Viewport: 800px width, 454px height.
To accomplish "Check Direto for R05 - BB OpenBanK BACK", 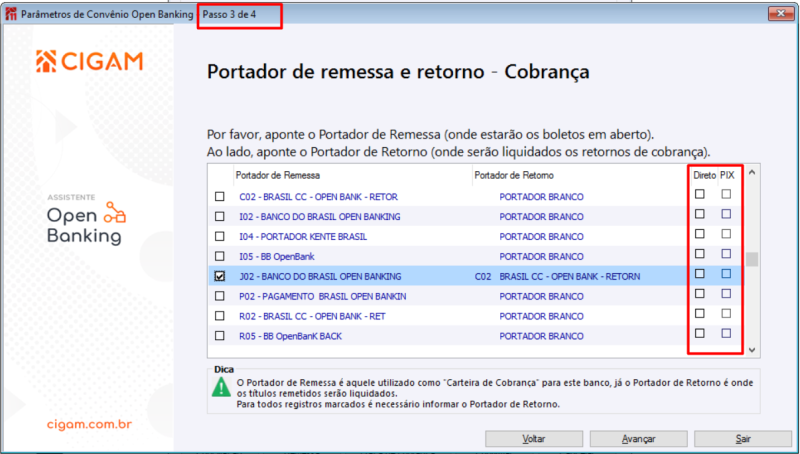I will tap(700, 333).
